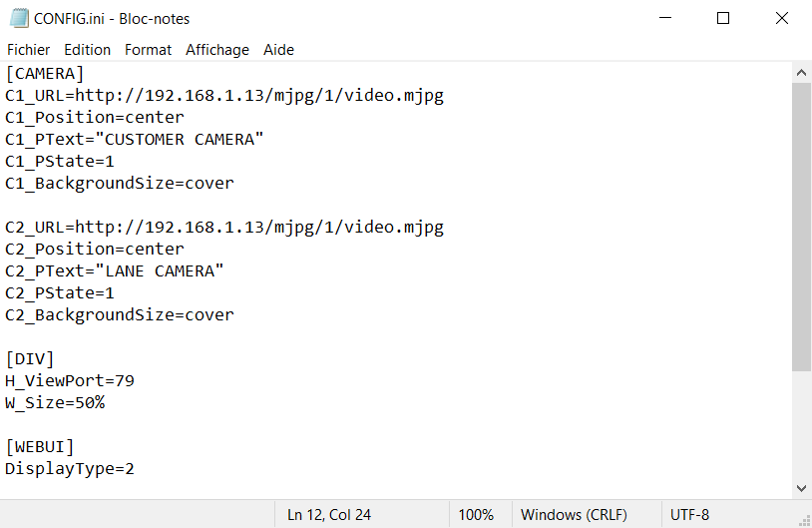Viewport: 812px width, 528px height.
Task: Click the scroll down arrow
Action: [x=801, y=488]
